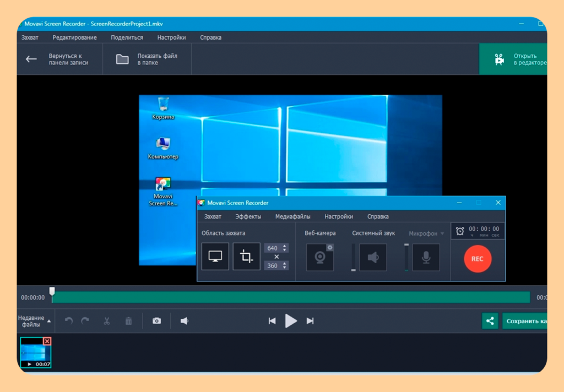Viewport: 564px width, 392px height.
Task: Open the Поделиться menu
Action: tap(127, 37)
